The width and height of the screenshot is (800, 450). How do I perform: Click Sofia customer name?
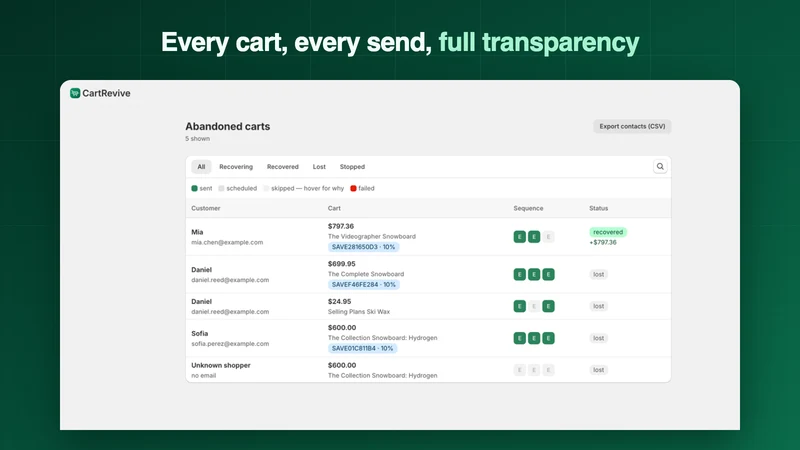pyautogui.click(x=199, y=334)
